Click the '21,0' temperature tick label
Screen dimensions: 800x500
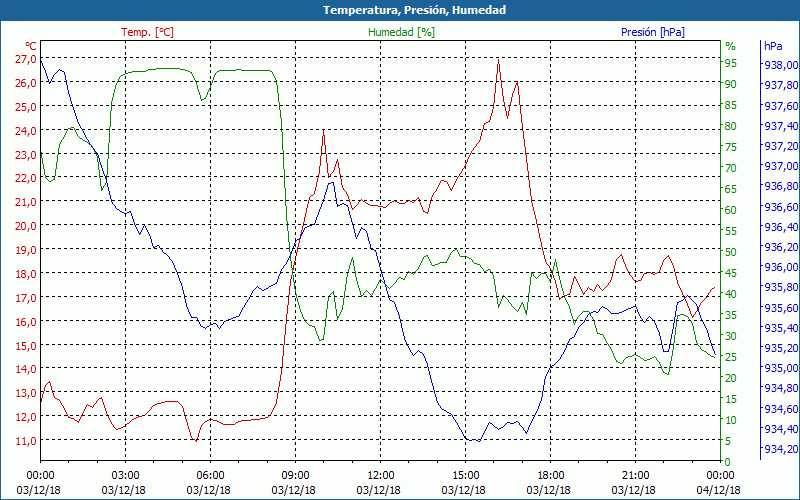tap(26, 202)
